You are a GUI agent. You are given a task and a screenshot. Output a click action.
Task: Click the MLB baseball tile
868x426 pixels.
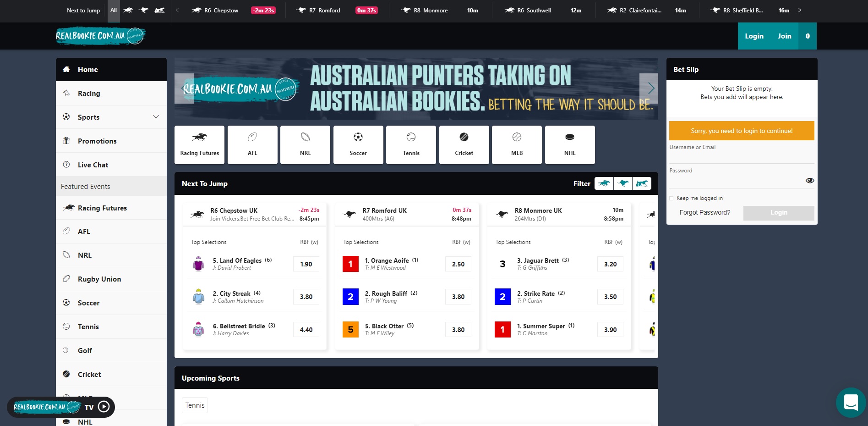(x=517, y=145)
